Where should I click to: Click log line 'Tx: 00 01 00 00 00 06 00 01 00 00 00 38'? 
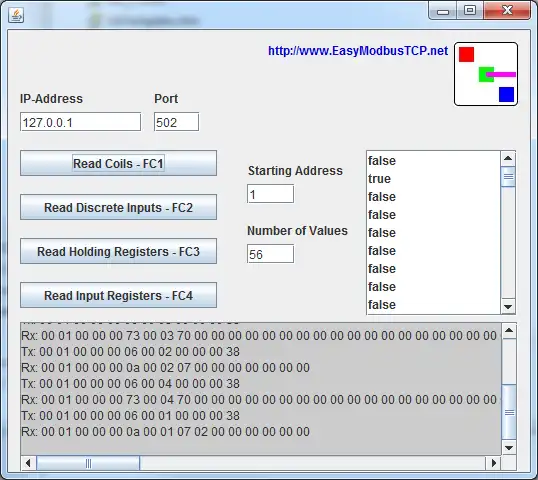tap(130, 416)
